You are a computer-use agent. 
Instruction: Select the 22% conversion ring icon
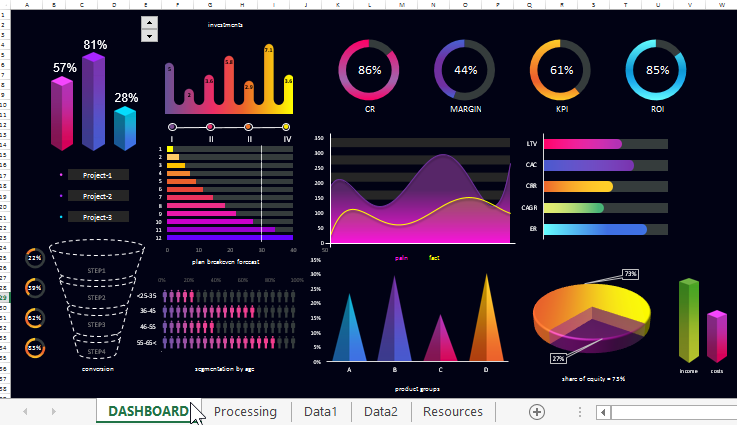(x=35, y=258)
